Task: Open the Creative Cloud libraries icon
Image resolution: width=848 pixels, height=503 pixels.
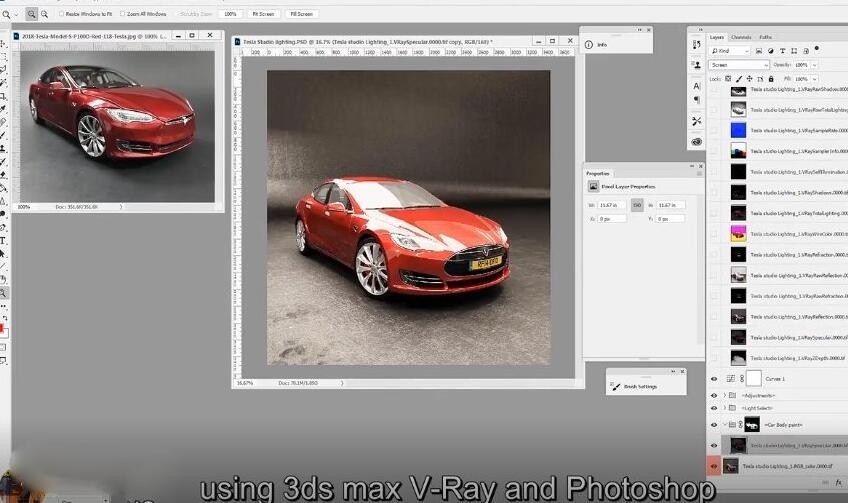Action: (x=697, y=142)
